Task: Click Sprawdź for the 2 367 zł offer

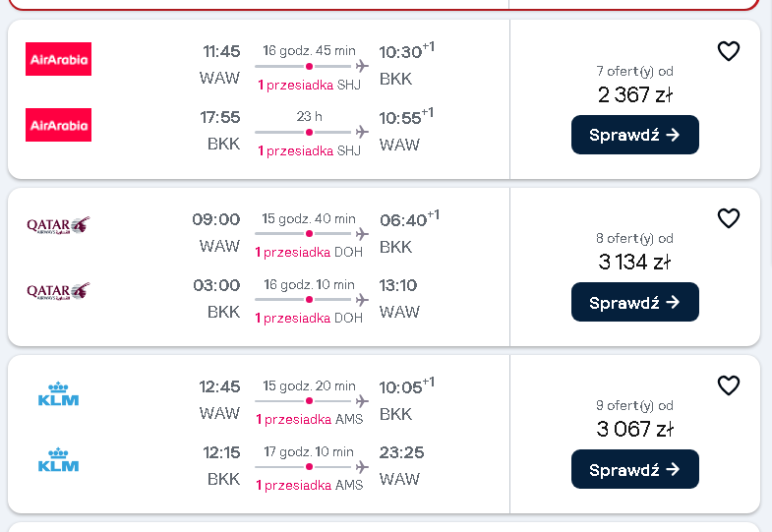Action: (634, 135)
